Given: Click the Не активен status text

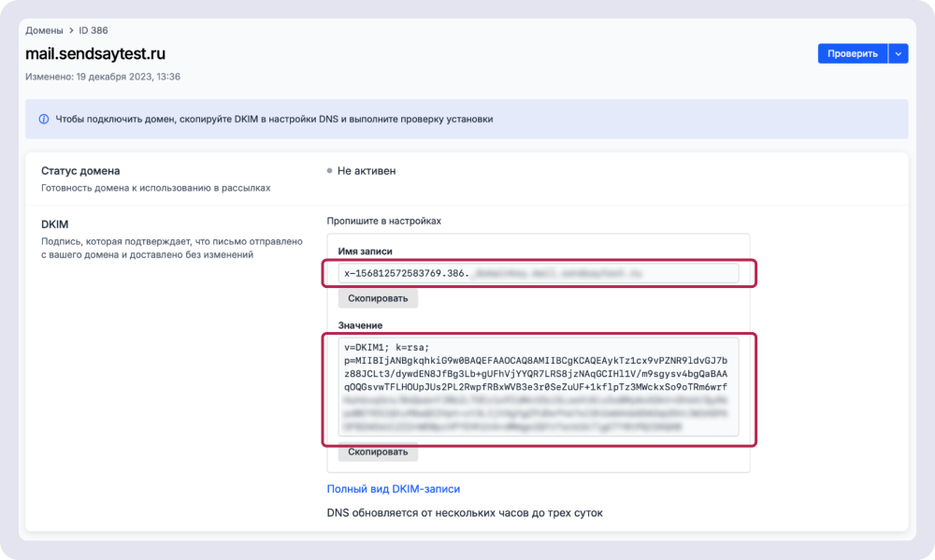Looking at the screenshot, I should point(367,171).
